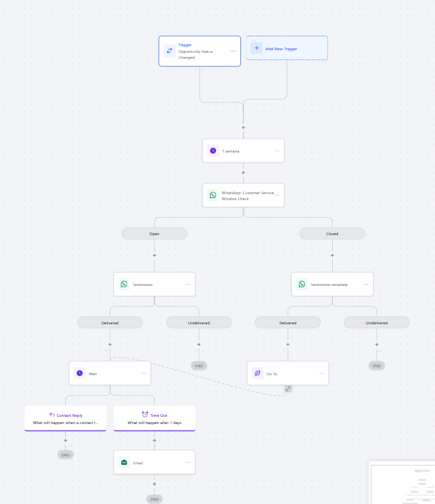Open the Trigger node three-dot menu
This screenshot has width=435, height=504.
[233, 51]
